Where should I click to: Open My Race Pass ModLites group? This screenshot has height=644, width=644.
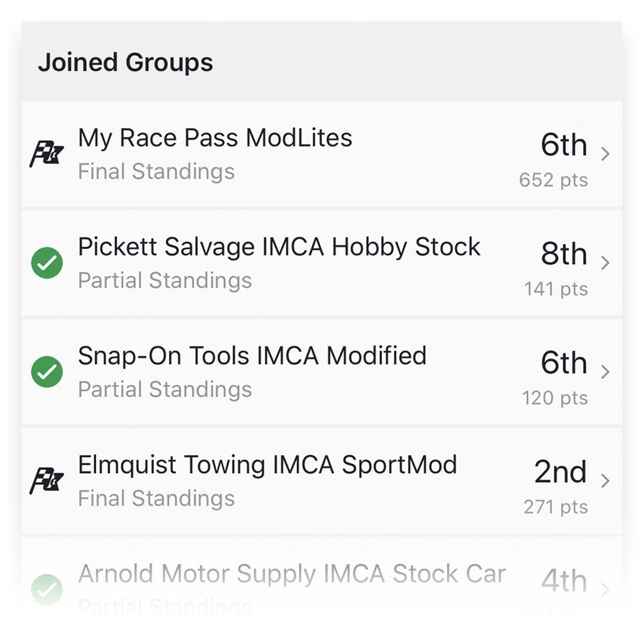point(321,155)
